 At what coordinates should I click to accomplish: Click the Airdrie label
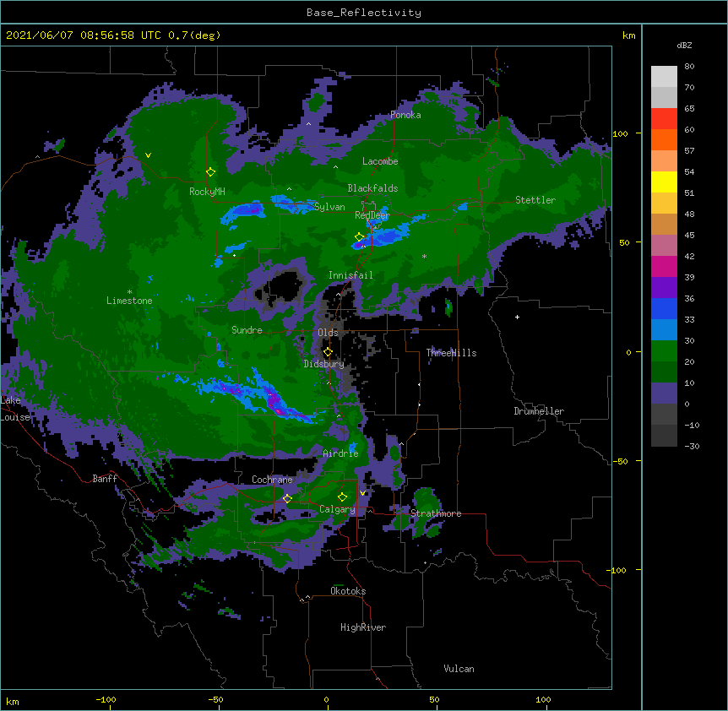click(x=341, y=453)
